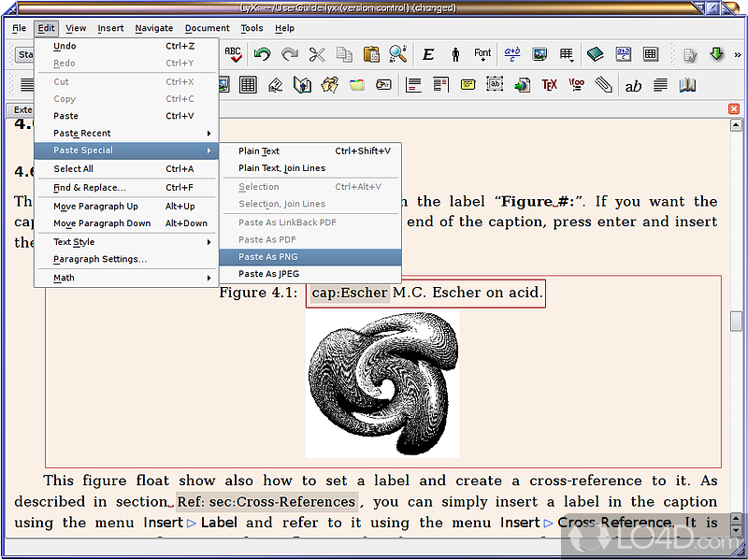Click the insert math fraction icon

click(511, 54)
